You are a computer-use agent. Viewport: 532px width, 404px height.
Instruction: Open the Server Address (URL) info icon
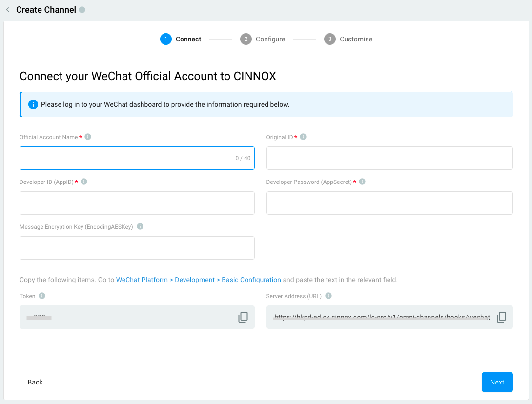click(x=328, y=296)
